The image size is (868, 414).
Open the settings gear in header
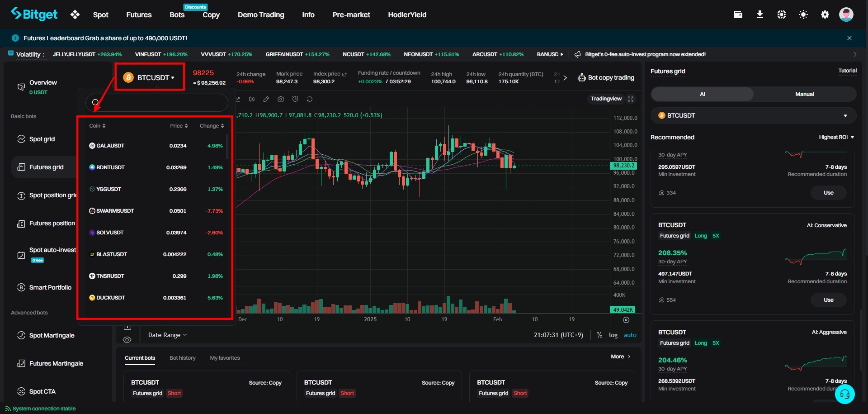point(825,14)
